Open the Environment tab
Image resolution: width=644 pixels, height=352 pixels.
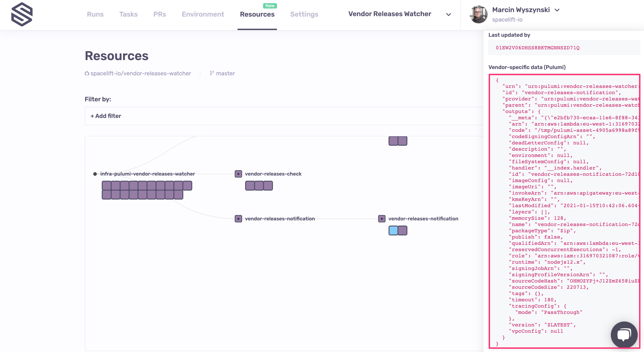tap(203, 14)
